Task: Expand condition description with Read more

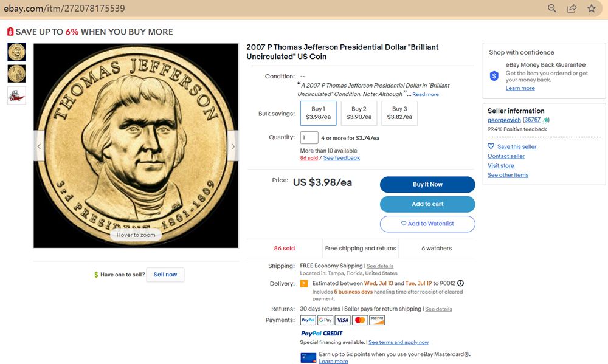Action: (426, 94)
